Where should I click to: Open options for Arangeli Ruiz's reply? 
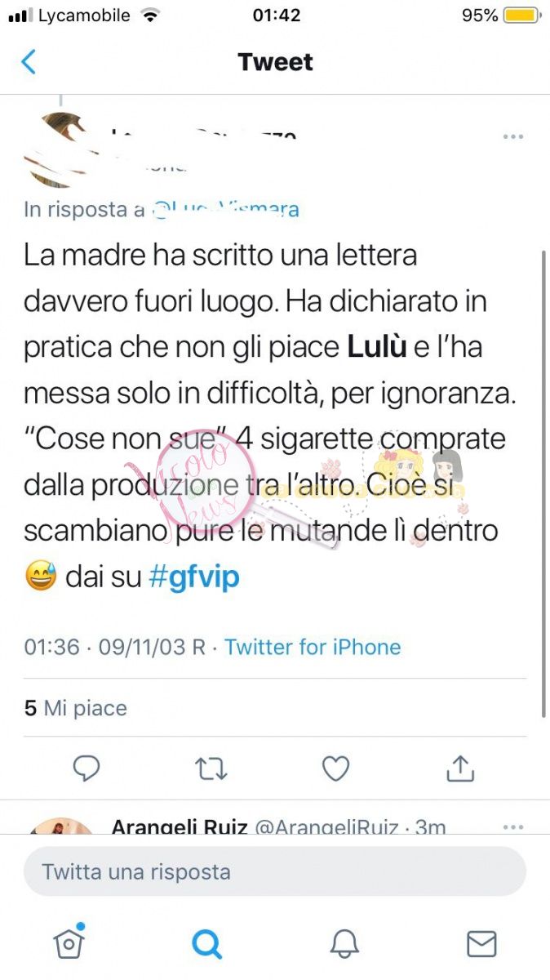(513, 826)
